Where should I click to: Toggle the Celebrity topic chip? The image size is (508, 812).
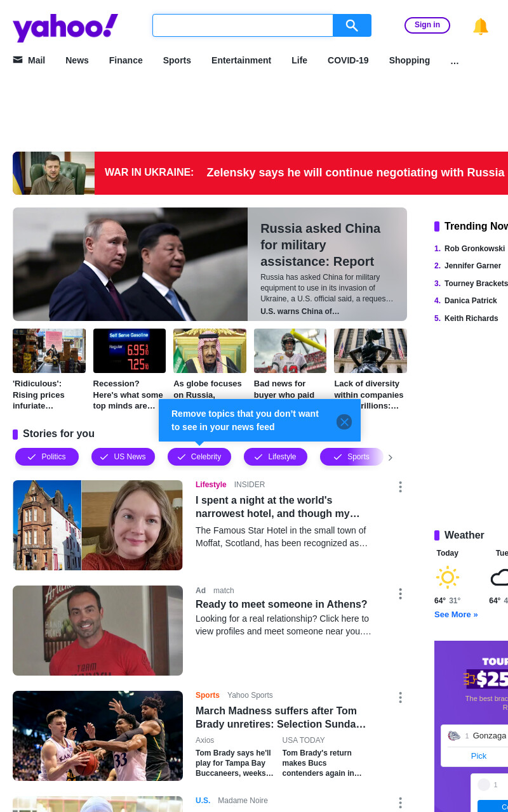pyautogui.click(x=199, y=457)
